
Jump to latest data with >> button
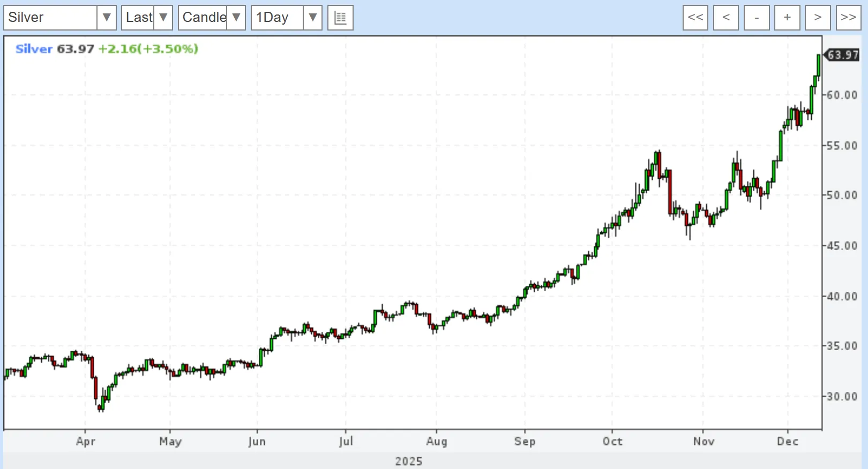tap(848, 18)
